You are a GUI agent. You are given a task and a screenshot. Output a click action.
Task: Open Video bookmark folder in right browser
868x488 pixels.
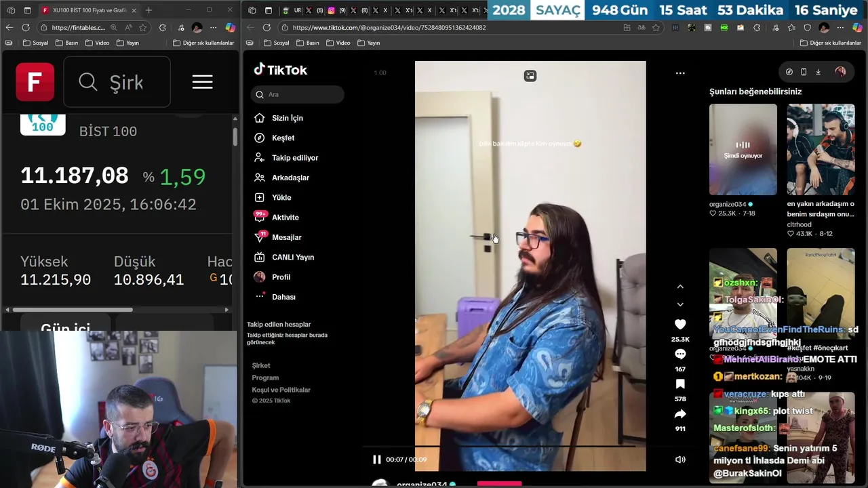tap(338, 43)
